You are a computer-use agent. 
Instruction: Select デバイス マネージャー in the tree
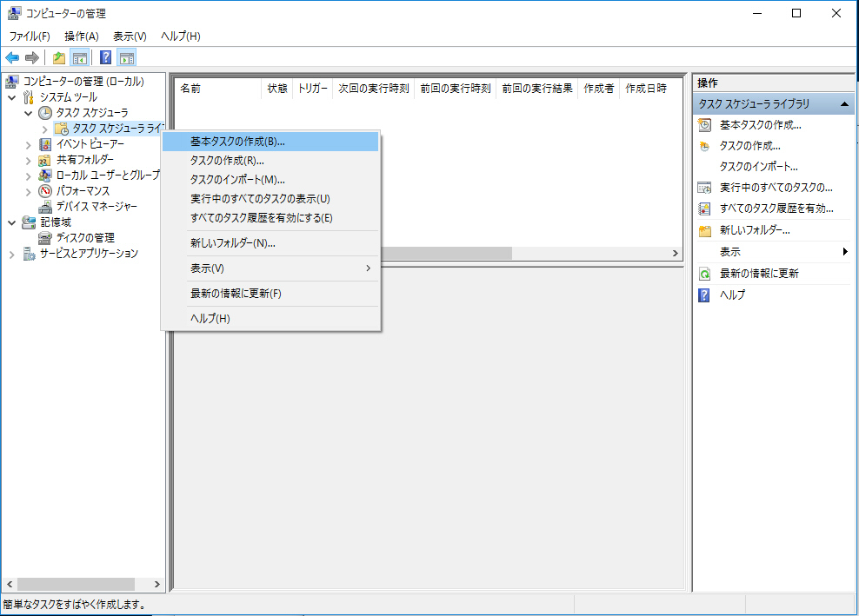97,207
